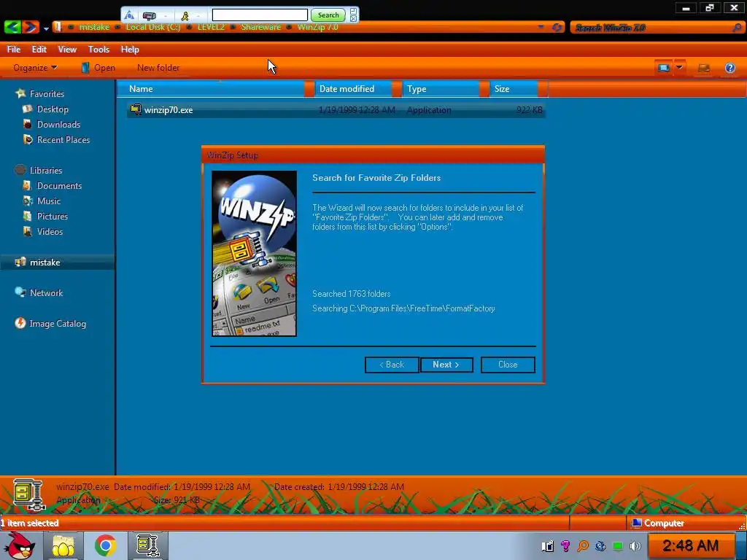
Task: Open the recent locations dropdown arrow
Action: coord(46,28)
